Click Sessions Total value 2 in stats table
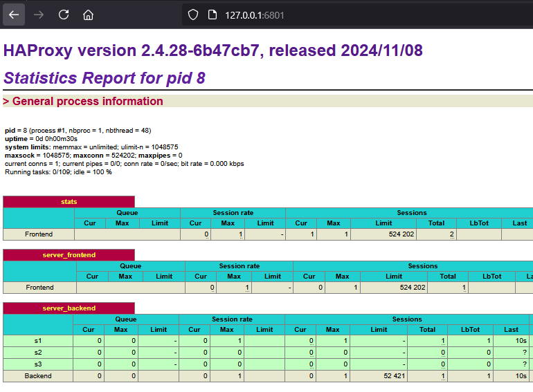 pyautogui.click(x=452, y=234)
